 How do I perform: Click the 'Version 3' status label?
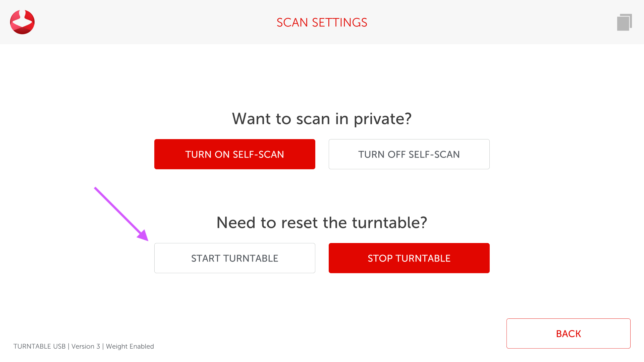pos(86,346)
